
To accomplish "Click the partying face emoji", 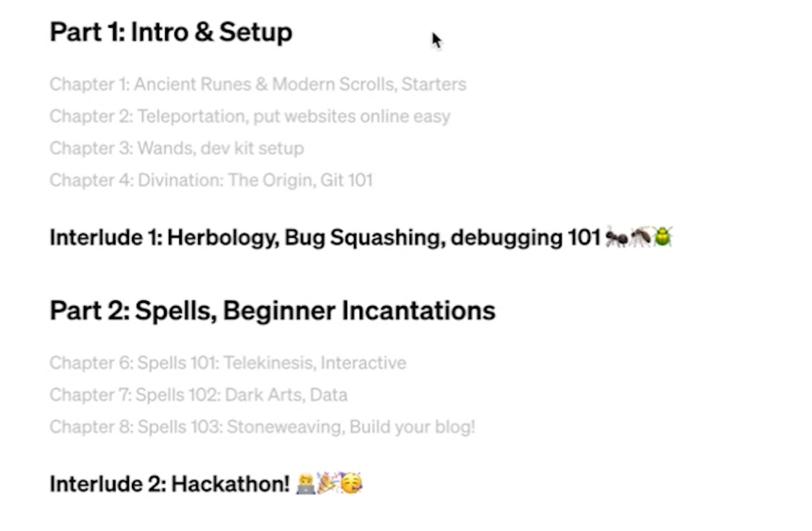I will (x=352, y=484).
